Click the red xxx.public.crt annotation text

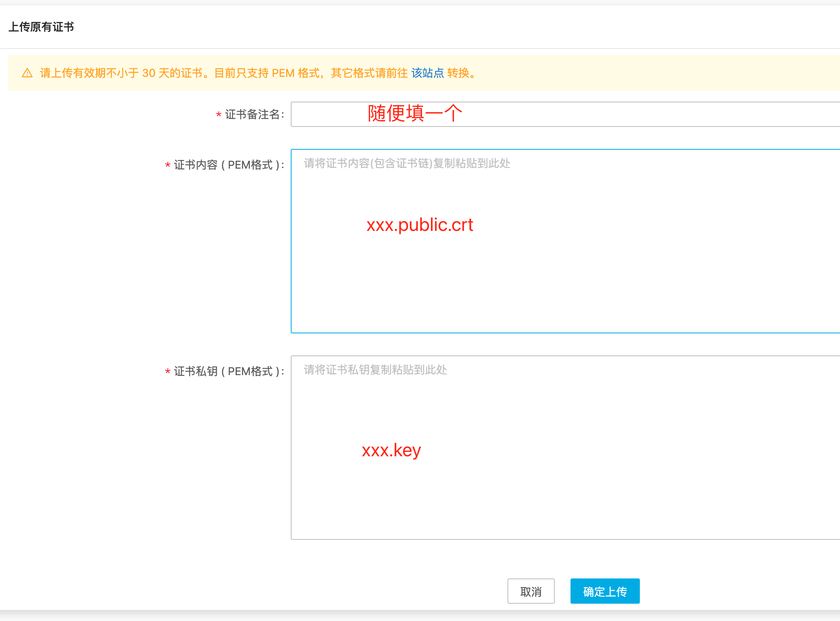(420, 225)
